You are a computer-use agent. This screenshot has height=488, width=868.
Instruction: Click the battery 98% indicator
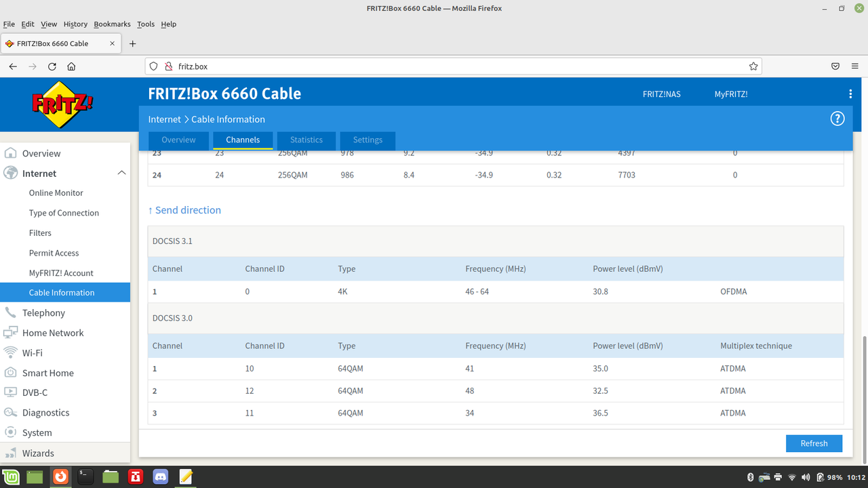(x=829, y=477)
